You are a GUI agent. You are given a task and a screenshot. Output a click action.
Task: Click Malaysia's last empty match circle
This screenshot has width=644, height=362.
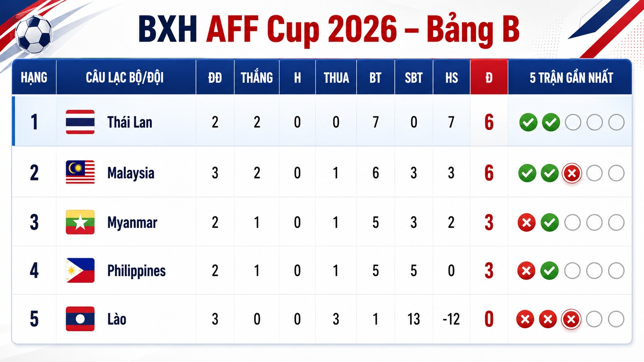coord(616,173)
